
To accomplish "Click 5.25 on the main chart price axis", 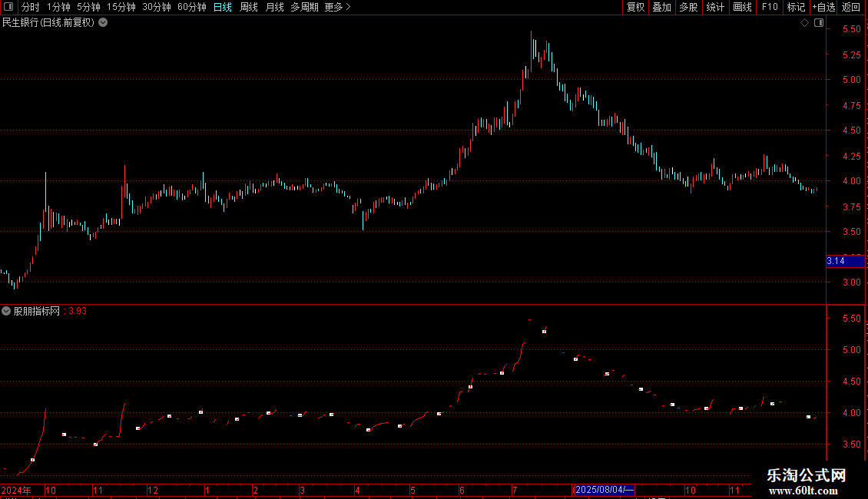I will tap(851, 55).
